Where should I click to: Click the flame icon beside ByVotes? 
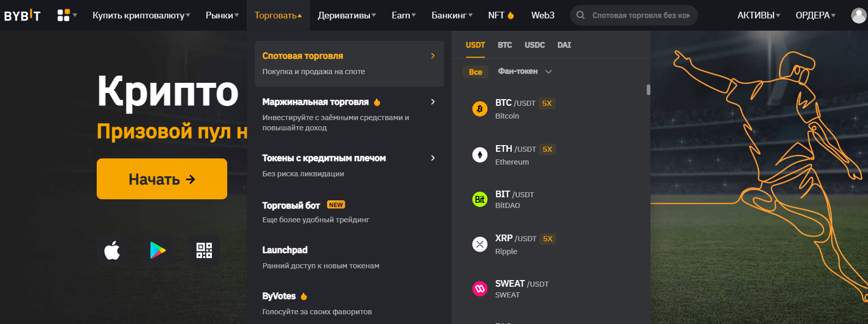(x=304, y=296)
